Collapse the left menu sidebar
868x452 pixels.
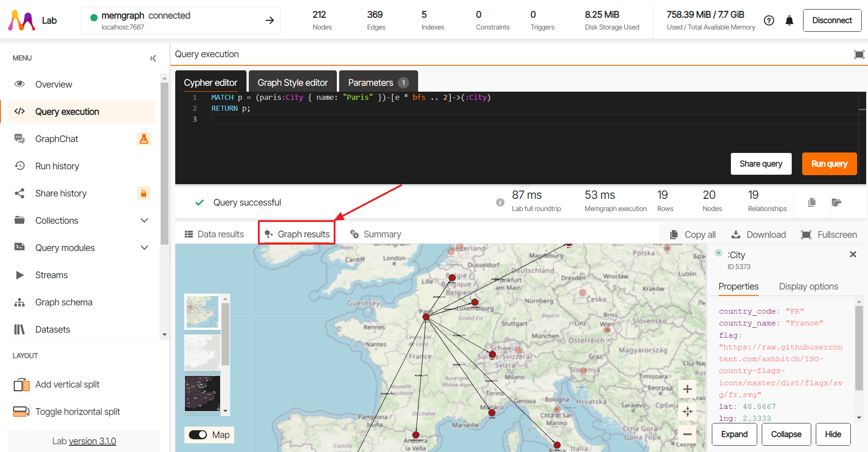[x=153, y=58]
